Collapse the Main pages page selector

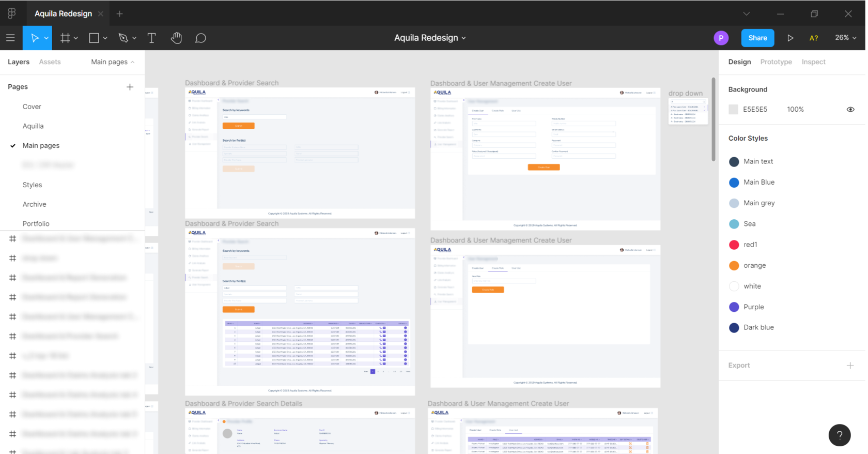[x=113, y=62]
